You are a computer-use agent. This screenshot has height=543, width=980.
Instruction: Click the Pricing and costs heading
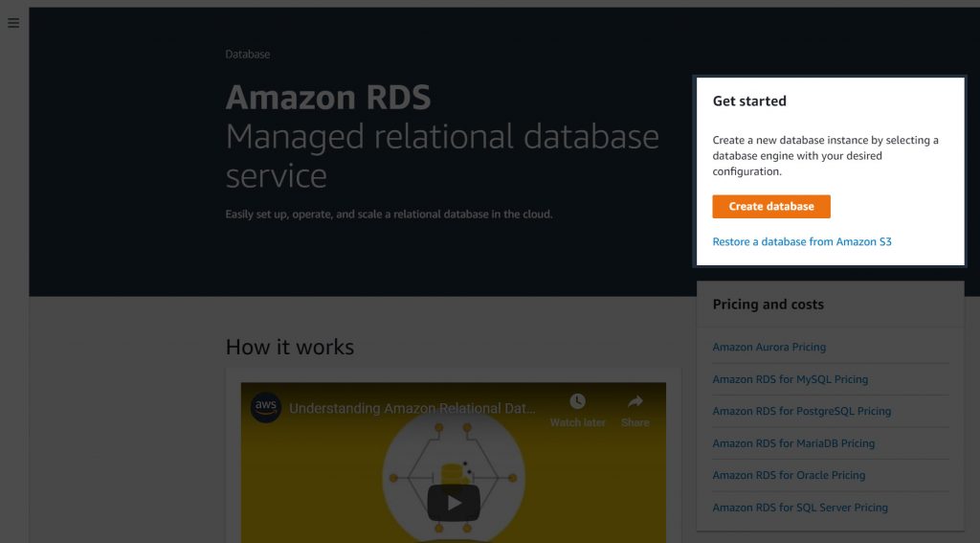coord(768,305)
